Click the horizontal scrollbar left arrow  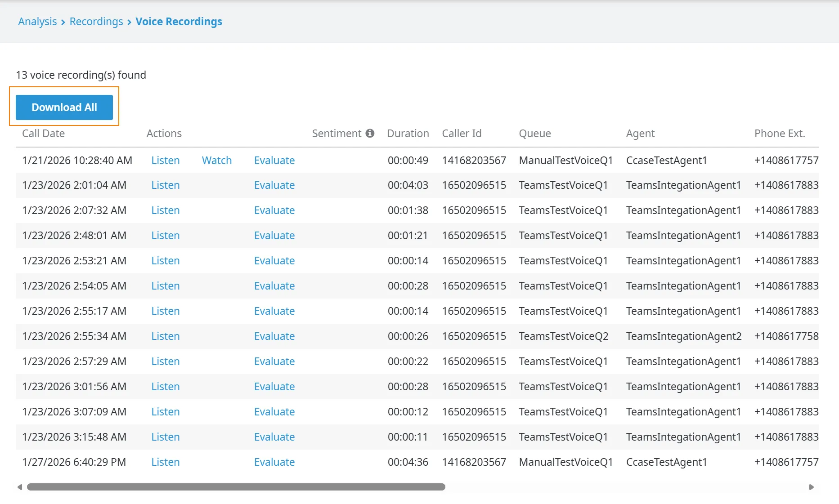tap(19, 487)
